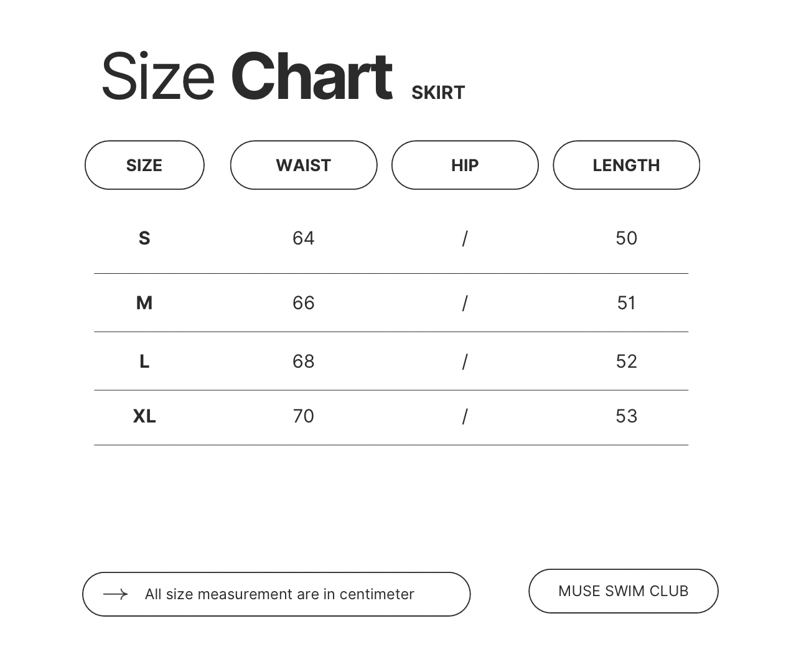Select the M size row label
The width and height of the screenshot is (809, 672).
144,303
